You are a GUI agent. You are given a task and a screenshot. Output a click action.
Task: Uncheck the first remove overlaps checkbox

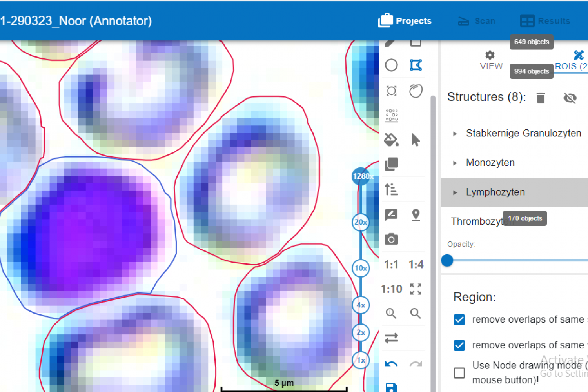coord(459,320)
